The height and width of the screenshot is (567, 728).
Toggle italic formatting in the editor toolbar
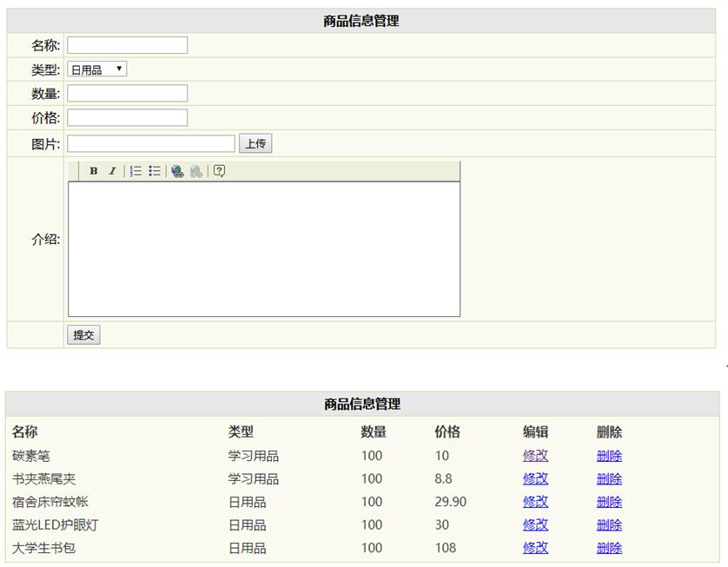tap(112, 171)
